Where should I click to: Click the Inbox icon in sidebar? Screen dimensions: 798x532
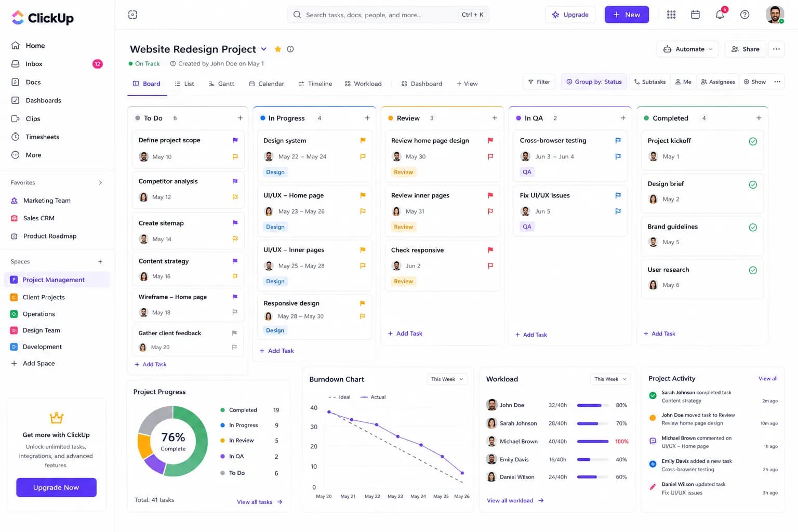(16, 64)
